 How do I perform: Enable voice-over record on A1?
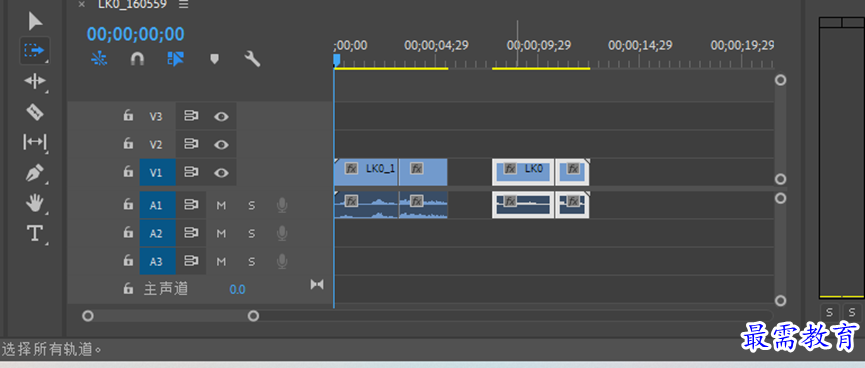click(282, 205)
